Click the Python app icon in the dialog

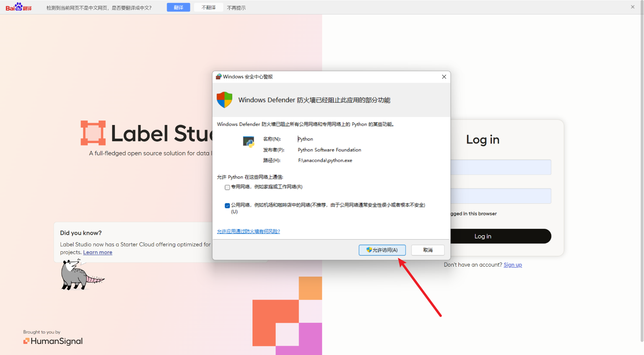click(x=248, y=142)
